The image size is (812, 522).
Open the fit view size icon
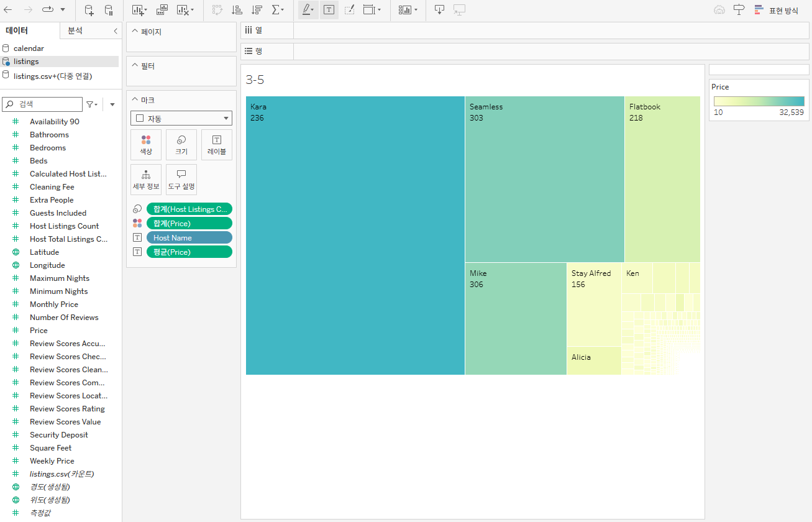coord(369,10)
